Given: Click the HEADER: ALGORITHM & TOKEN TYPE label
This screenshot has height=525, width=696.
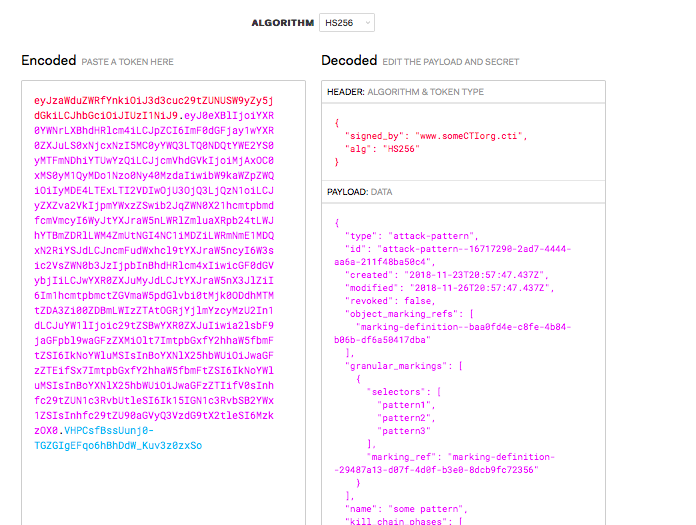Looking at the screenshot, I should click(405, 92).
